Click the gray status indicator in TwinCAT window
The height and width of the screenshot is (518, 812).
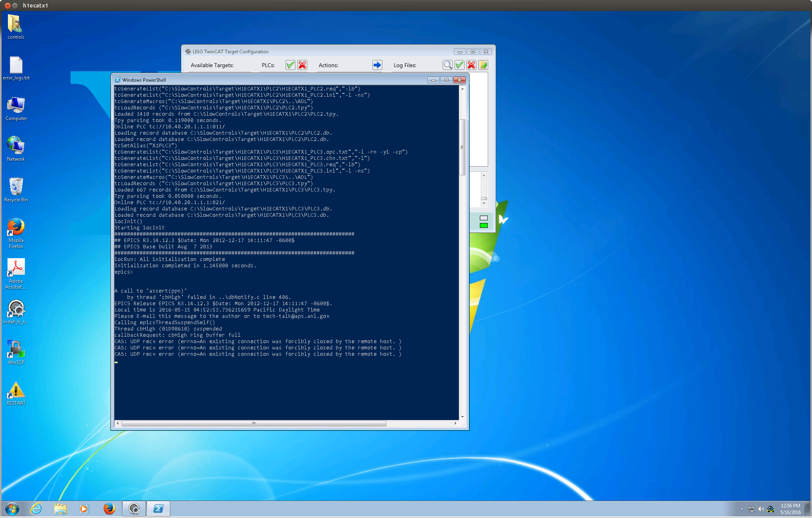(x=484, y=218)
